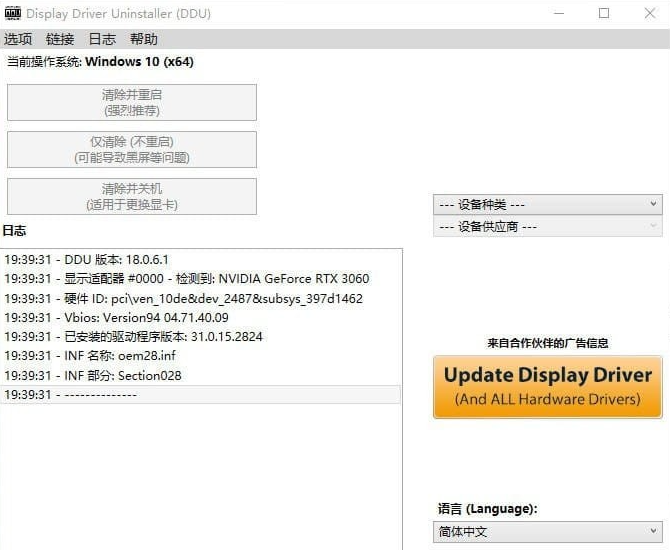Open the 选项 menu
The width and height of the screenshot is (670, 550).
coord(18,39)
